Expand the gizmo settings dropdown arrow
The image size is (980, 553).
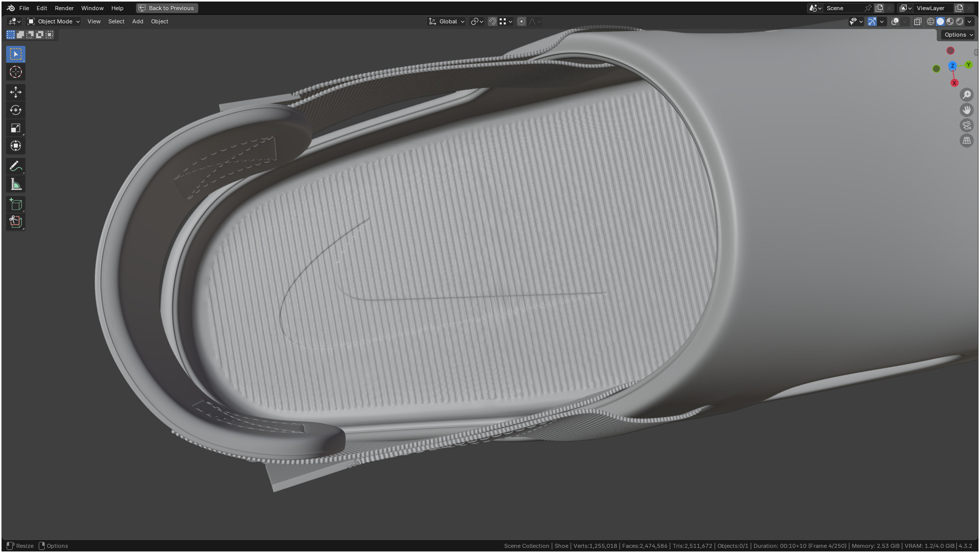coord(882,21)
